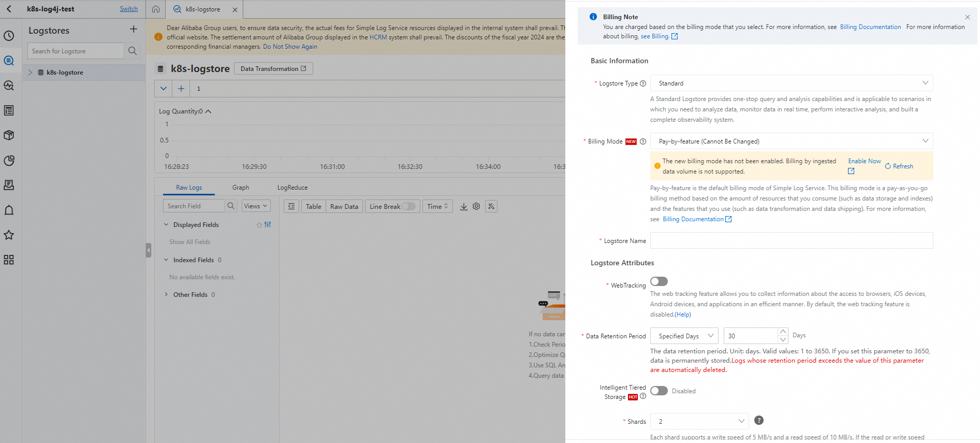Select the Table view button
The height and width of the screenshot is (443, 980).
tap(314, 206)
